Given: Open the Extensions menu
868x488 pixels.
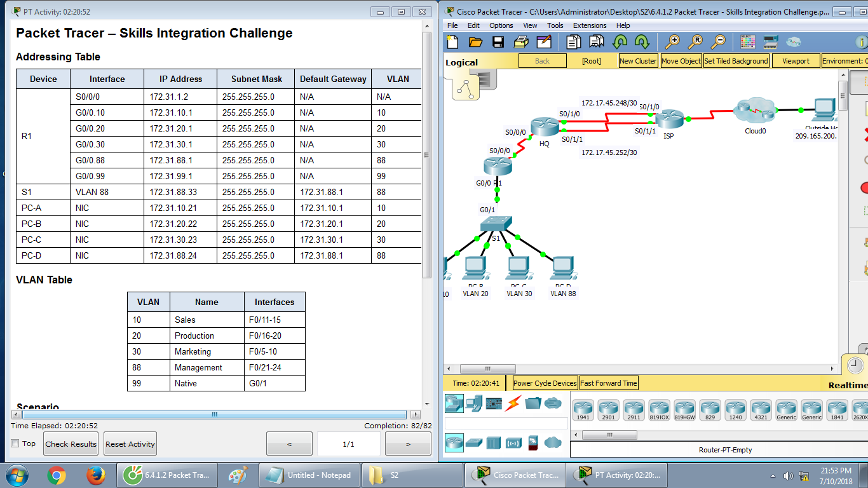Looking at the screenshot, I should click(x=590, y=25).
